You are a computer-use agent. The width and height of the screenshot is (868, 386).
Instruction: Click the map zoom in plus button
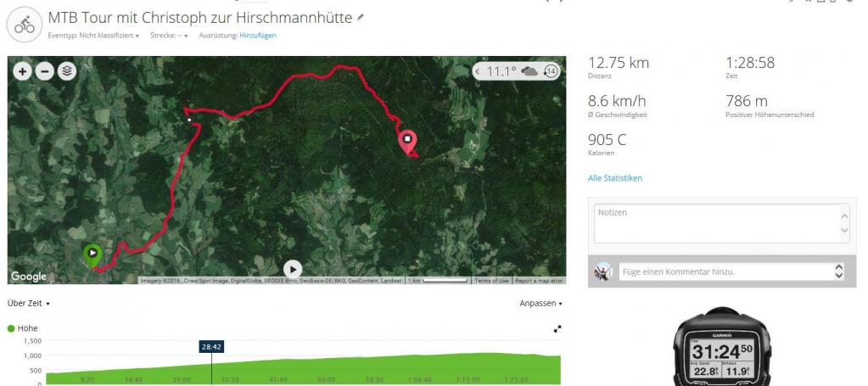point(22,71)
